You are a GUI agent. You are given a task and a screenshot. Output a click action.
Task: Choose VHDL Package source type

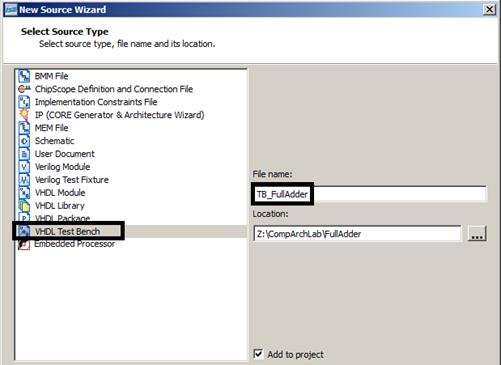(x=62, y=218)
